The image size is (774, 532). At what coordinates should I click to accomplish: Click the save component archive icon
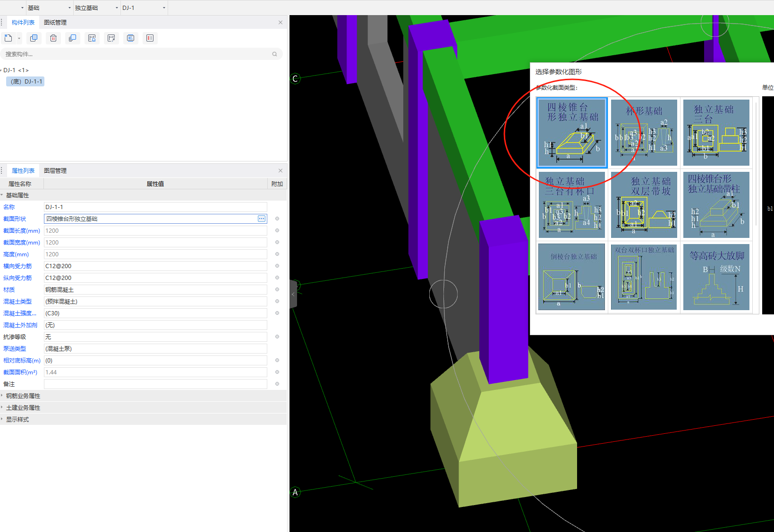click(92, 38)
